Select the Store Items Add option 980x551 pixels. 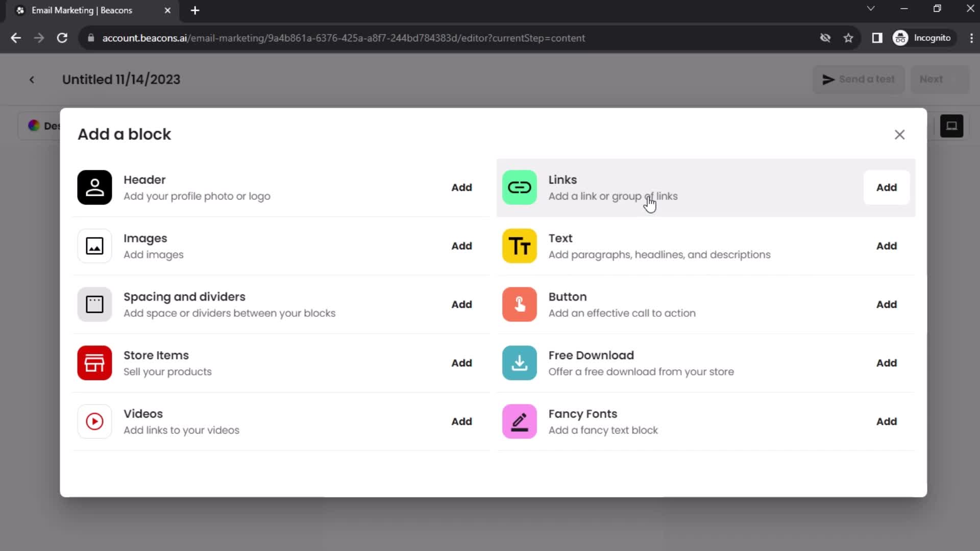(462, 363)
